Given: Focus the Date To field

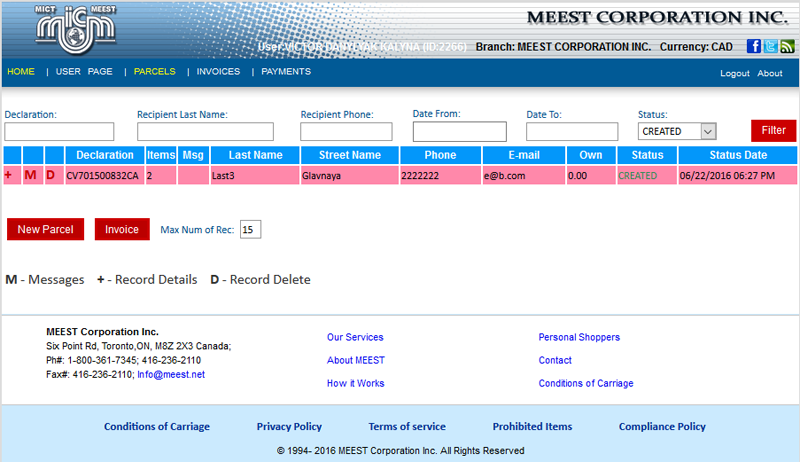Looking at the screenshot, I should 572,132.
